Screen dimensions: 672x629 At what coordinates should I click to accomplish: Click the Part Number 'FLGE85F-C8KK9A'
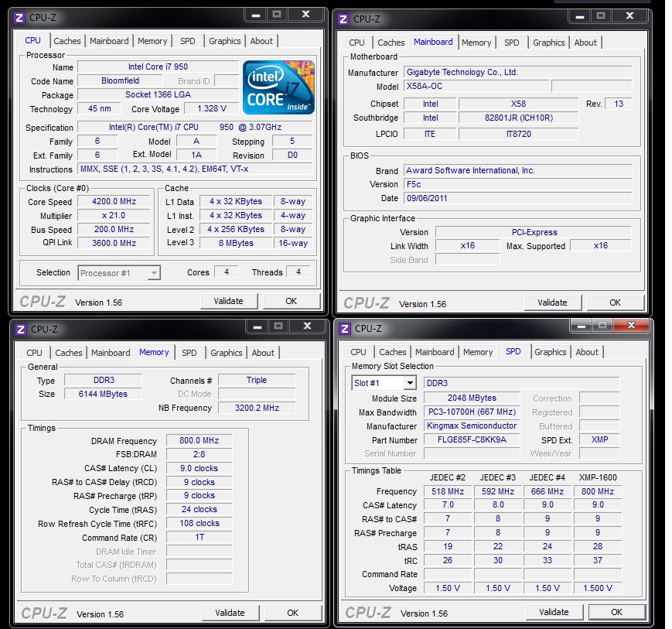[472, 439]
